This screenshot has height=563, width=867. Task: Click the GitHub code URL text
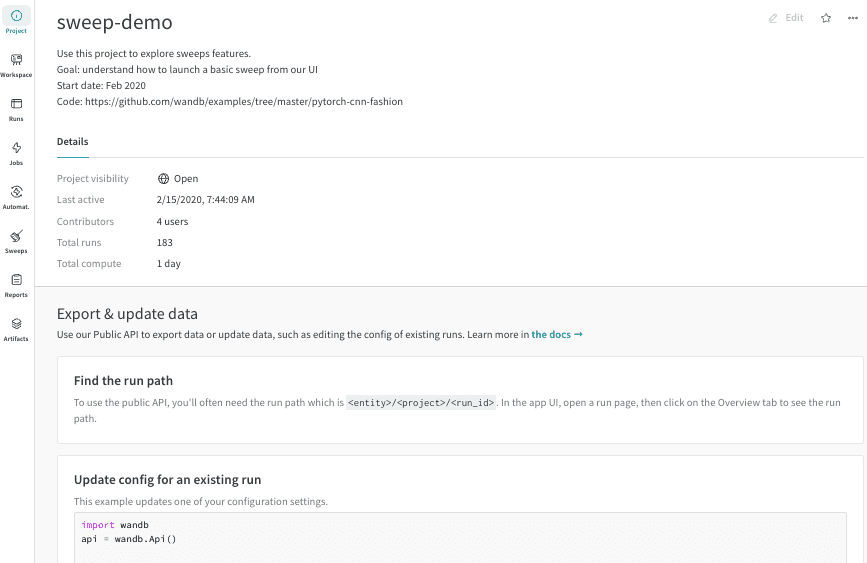click(243, 101)
